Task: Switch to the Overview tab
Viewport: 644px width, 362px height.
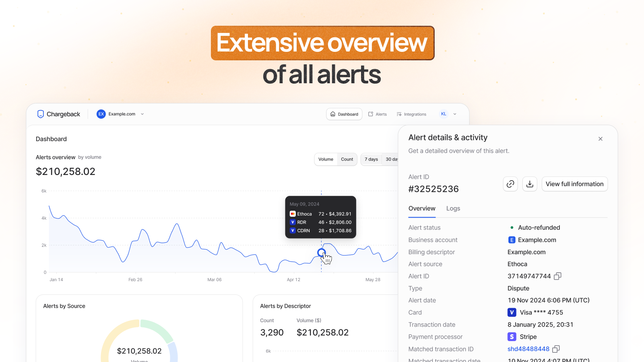Action: click(x=422, y=208)
